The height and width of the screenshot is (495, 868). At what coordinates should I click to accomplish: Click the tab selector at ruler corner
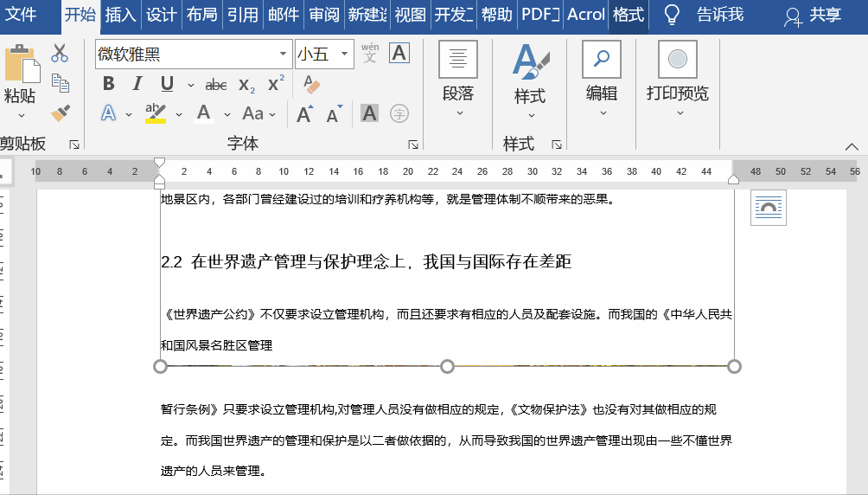click(x=5, y=171)
